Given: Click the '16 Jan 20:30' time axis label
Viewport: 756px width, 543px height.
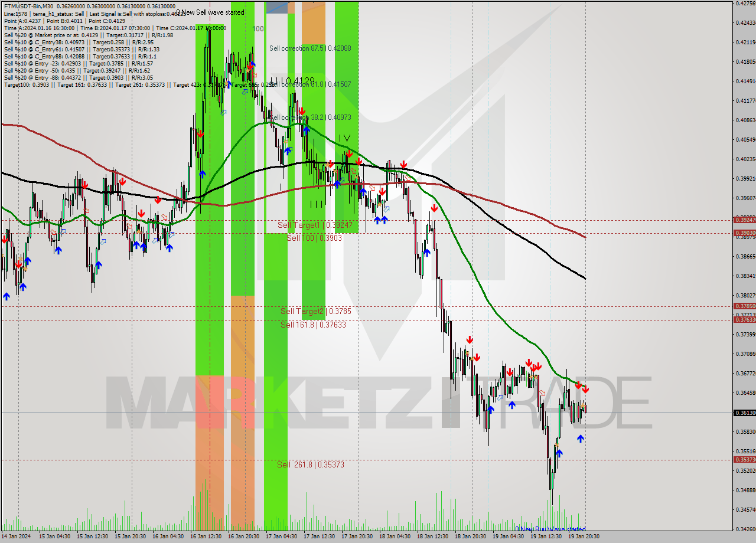Looking at the screenshot, I should coord(245,537).
